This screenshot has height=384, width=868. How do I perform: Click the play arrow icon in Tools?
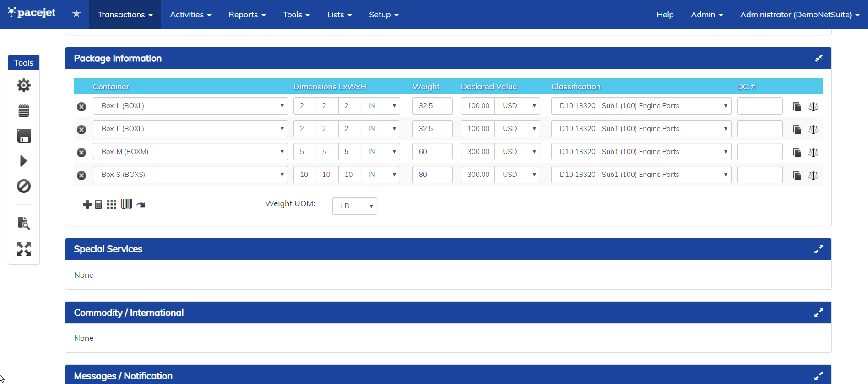tap(23, 161)
